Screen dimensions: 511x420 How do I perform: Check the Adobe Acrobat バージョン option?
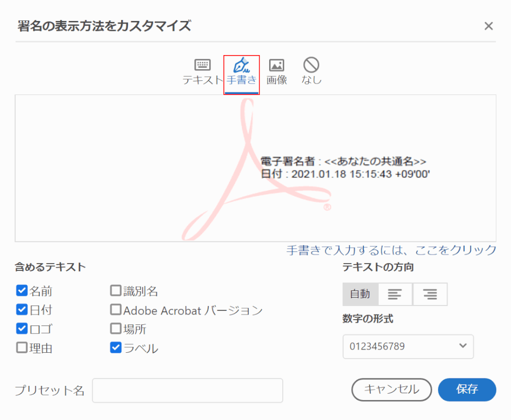pyautogui.click(x=115, y=309)
